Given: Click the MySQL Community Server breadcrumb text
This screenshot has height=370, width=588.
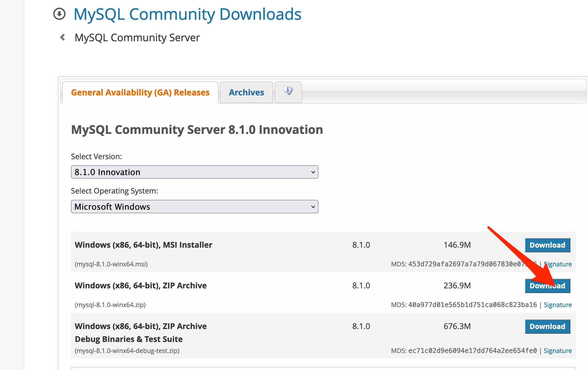Looking at the screenshot, I should tap(137, 38).
